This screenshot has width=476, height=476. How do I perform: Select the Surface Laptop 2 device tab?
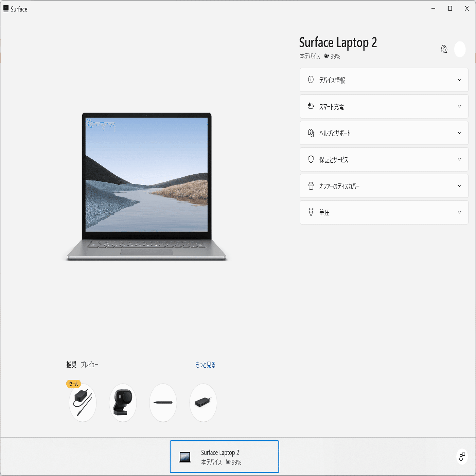(x=224, y=457)
